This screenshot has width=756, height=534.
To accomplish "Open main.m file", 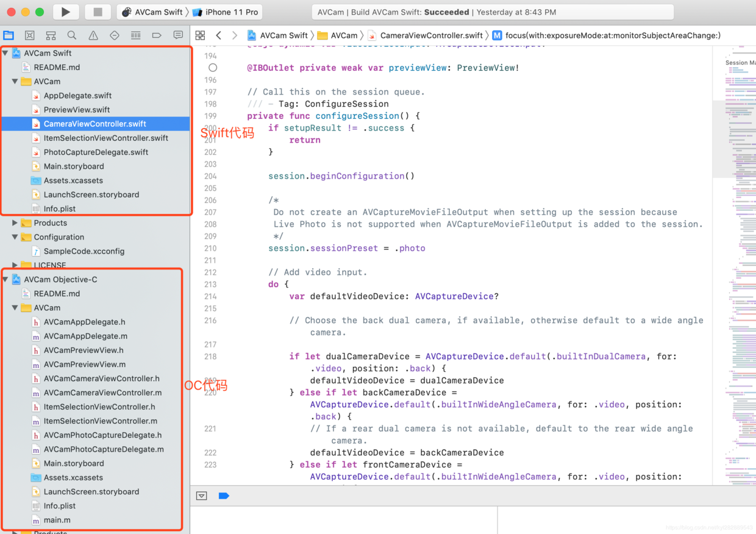I will click(57, 520).
